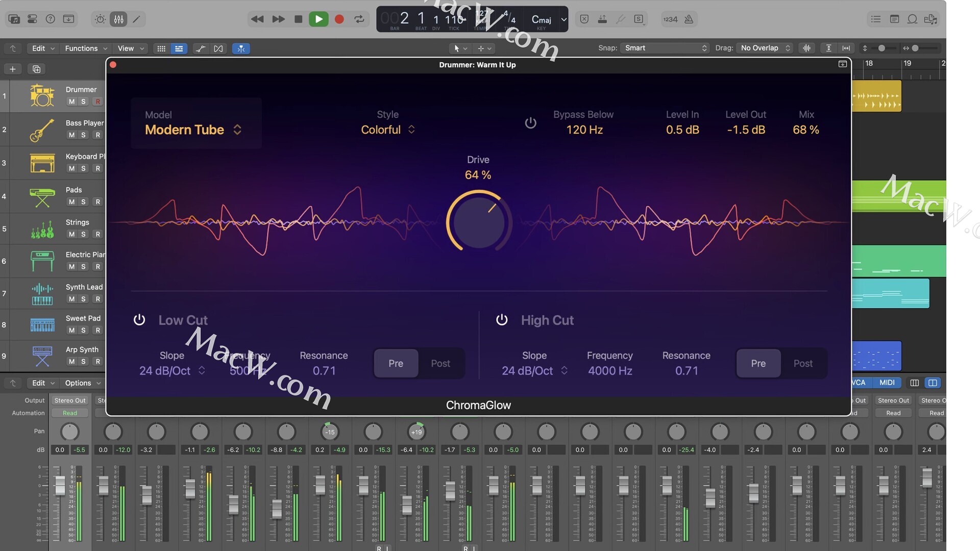Screen dimensions: 980x551
Task: Set High Cut filter to Post
Action: tap(803, 363)
